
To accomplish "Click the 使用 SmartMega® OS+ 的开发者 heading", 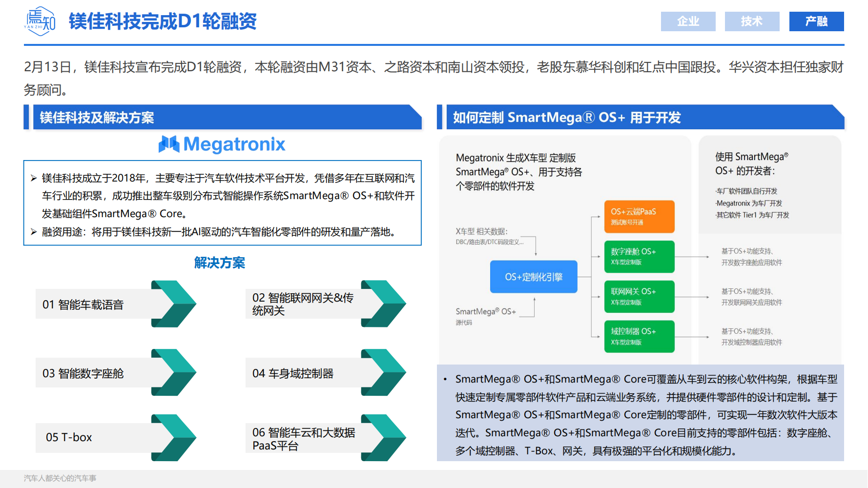I will click(752, 163).
